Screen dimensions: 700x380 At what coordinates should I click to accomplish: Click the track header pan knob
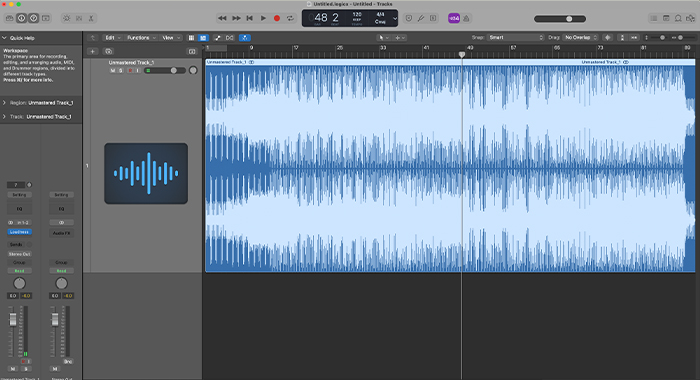click(x=193, y=70)
